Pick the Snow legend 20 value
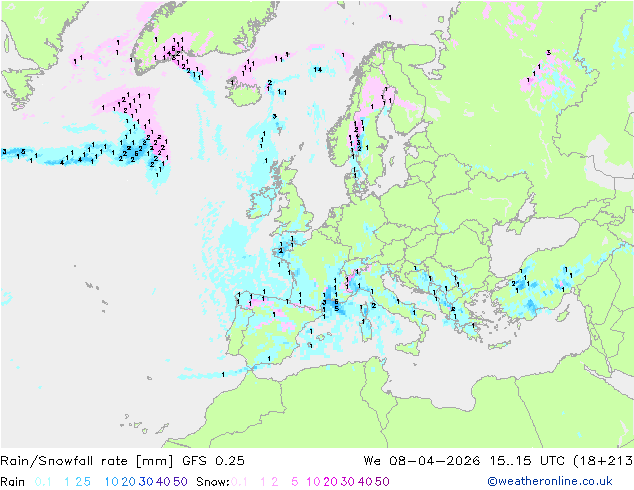The height and width of the screenshot is (490, 634). pos(330,482)
